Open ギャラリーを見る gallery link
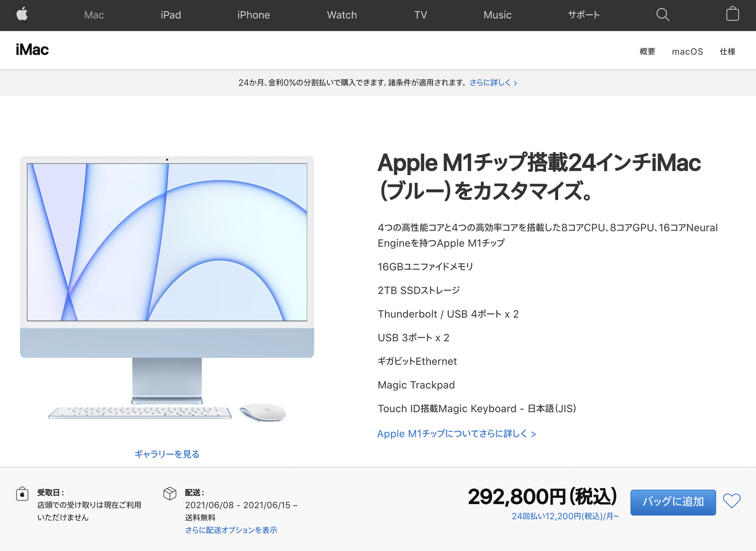Viewport: 756px width, 551px height. (x=167, y=454)
